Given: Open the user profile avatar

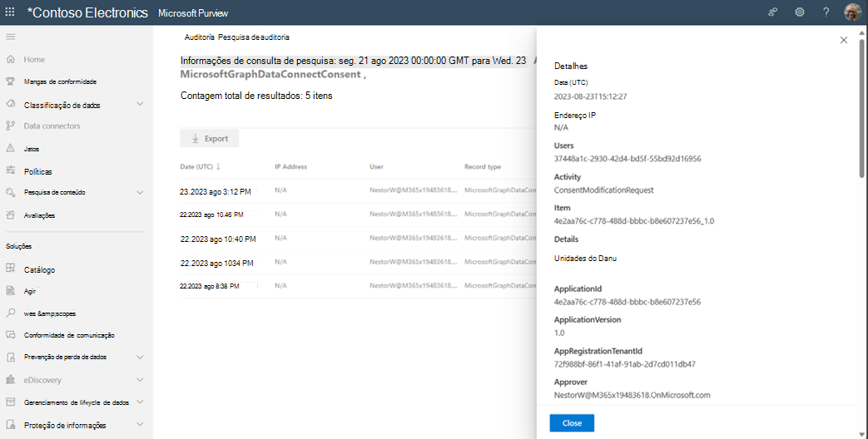Looking at the screenshot, I should [x=852, y=12].
